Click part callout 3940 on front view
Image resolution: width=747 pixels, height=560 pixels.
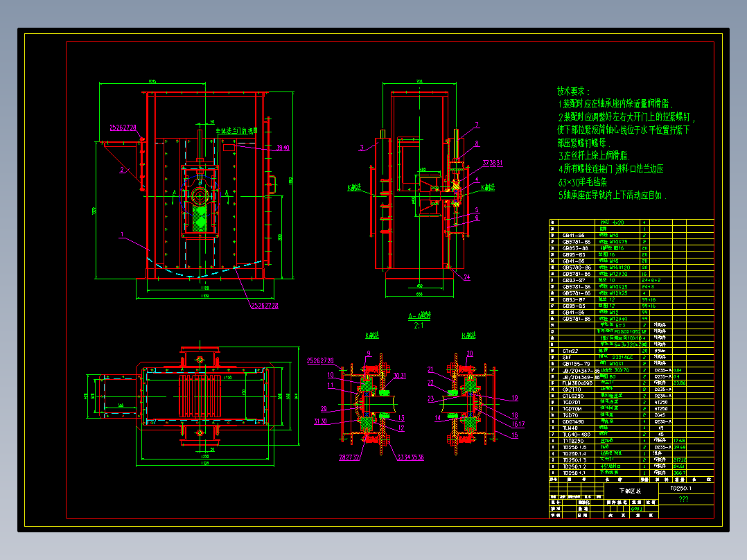(x=283, y=148)
